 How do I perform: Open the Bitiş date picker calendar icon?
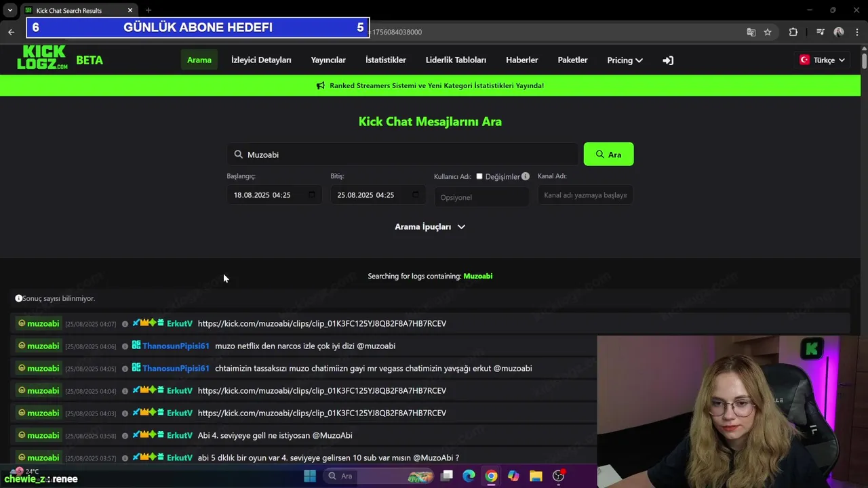click(416, 195)
